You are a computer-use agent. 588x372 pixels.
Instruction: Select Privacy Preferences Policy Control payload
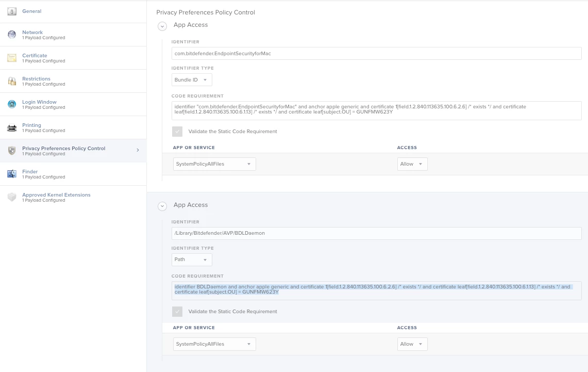(73, 151)
